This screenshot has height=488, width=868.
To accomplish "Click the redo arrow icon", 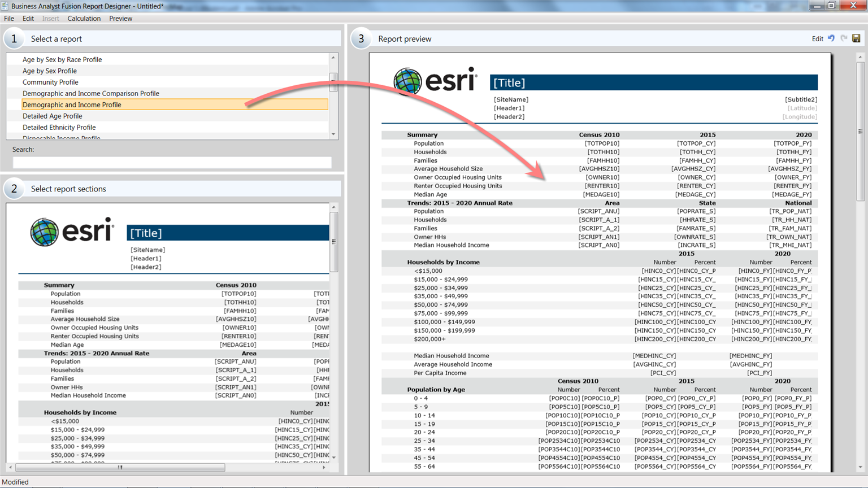I will [x=844, y=38].
